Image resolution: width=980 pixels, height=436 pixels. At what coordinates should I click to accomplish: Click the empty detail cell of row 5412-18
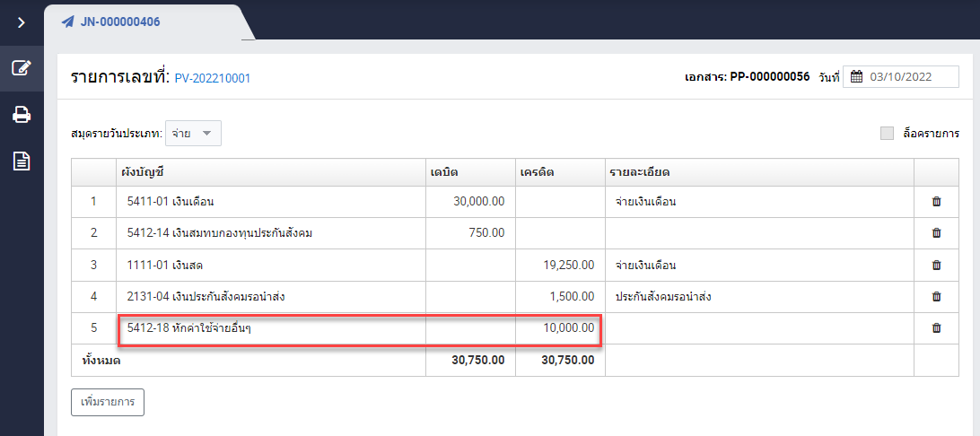click(759, 328)
